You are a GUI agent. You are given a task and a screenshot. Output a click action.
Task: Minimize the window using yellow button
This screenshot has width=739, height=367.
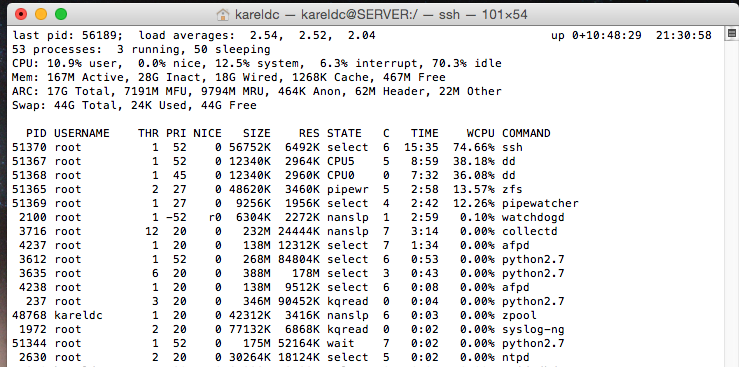[41, 14]
